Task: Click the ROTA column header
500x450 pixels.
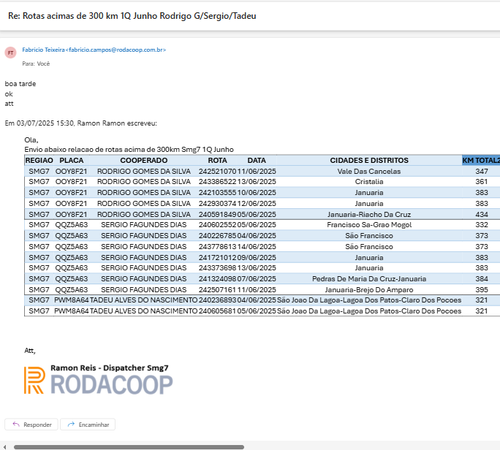Action: pos(217,160)
